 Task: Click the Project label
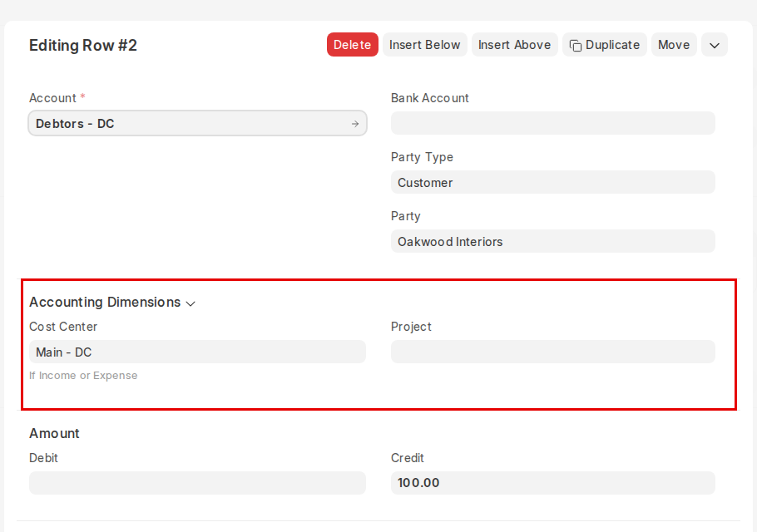click(x=411, y=327)
